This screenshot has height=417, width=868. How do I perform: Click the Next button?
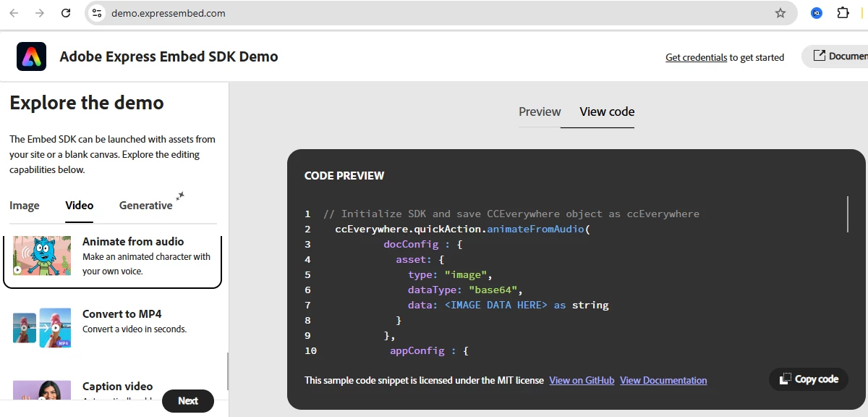(188, 400)
